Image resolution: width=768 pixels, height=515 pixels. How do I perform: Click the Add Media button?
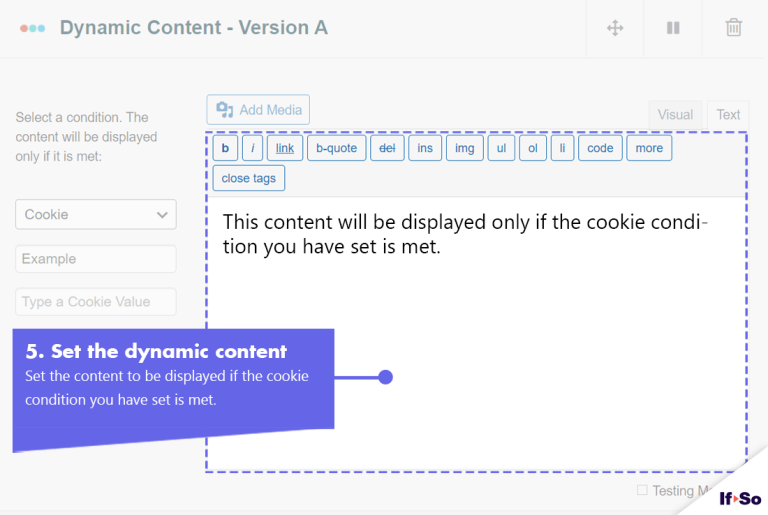click(258, 110)
